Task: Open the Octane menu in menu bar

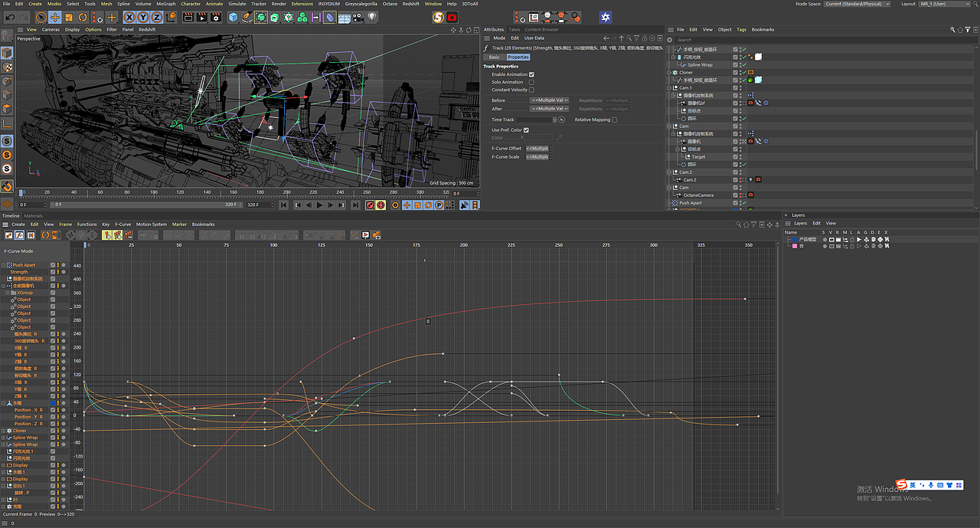Action: 390,4
